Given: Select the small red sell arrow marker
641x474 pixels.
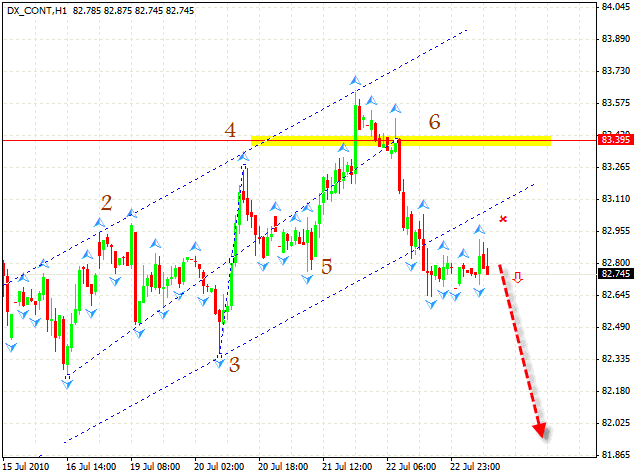Looking at the screenshot, I should coord(518,278).
